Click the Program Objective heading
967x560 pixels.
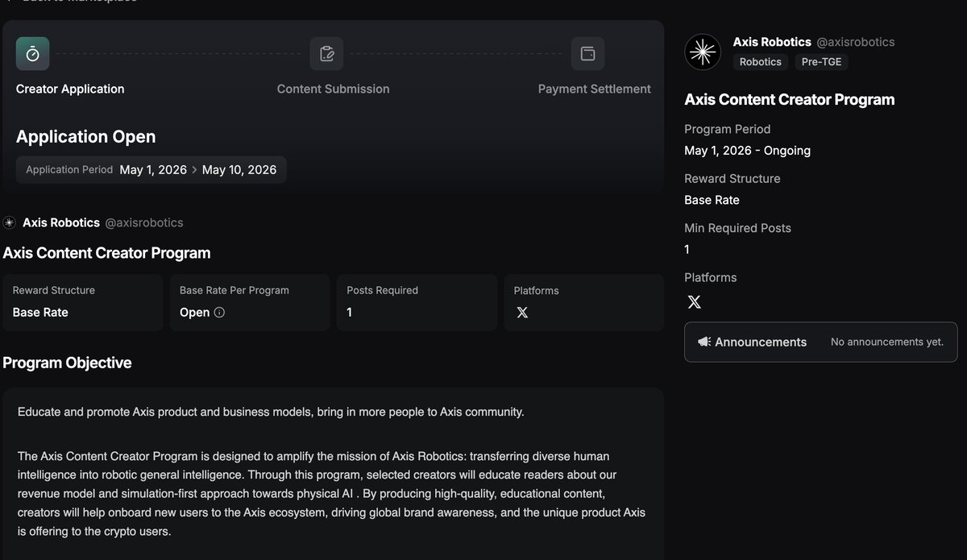(x=67, y=363)
